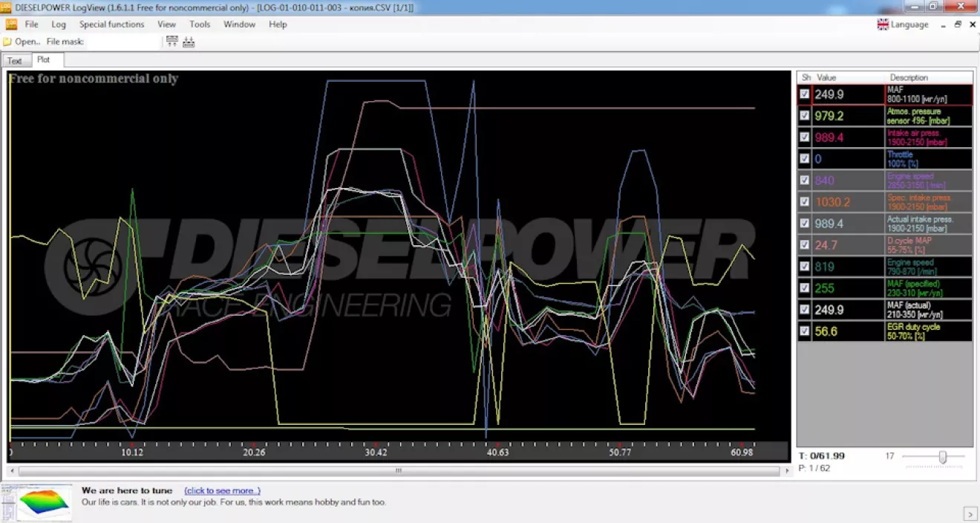Open the 'click to see more' link

tap(222, 490)
